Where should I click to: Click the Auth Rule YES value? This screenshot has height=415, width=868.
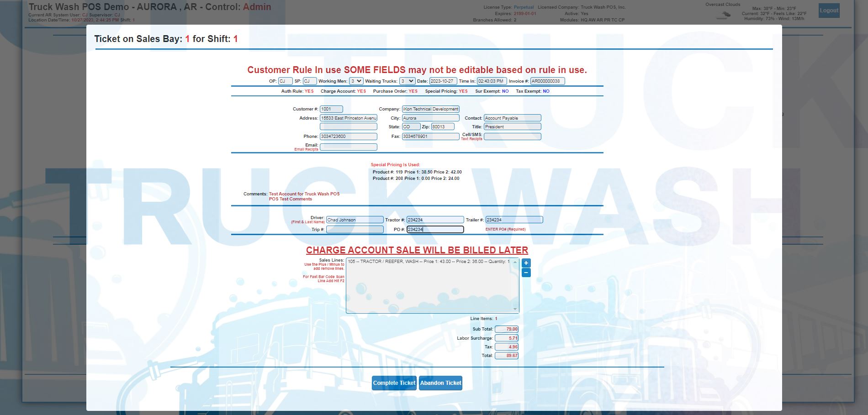click(x=309, y=91)
